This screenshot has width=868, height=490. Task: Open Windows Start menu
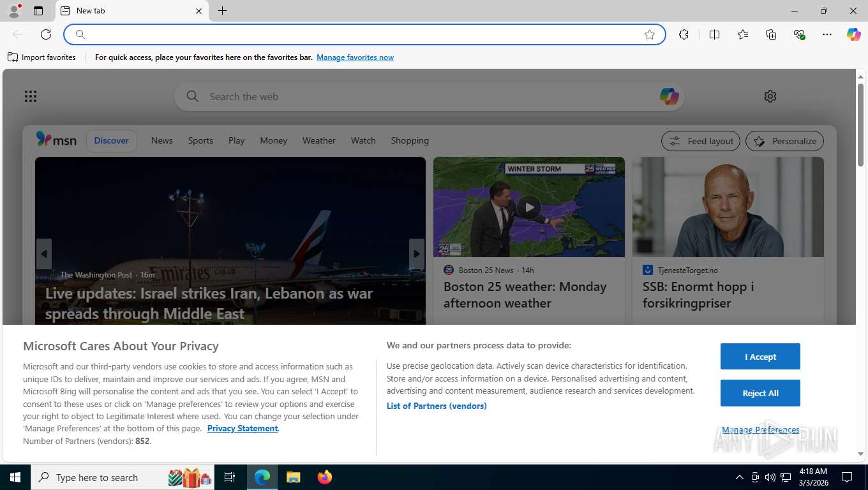[x=15, y=477]
